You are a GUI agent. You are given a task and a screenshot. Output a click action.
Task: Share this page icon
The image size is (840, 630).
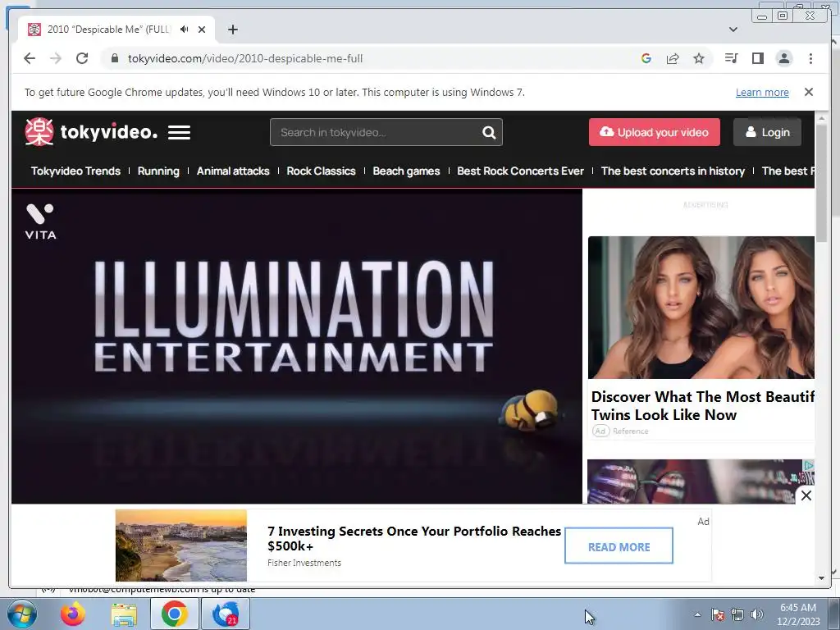[x=673, y=58]
